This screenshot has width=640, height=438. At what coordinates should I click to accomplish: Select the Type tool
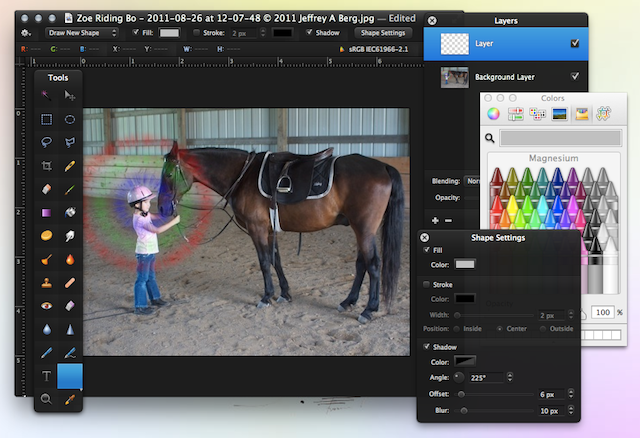pos(47,376)
